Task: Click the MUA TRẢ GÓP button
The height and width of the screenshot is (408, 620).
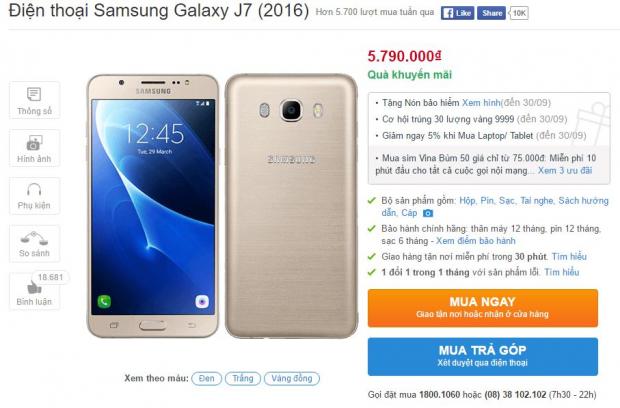Action: (x=482, y=356)
